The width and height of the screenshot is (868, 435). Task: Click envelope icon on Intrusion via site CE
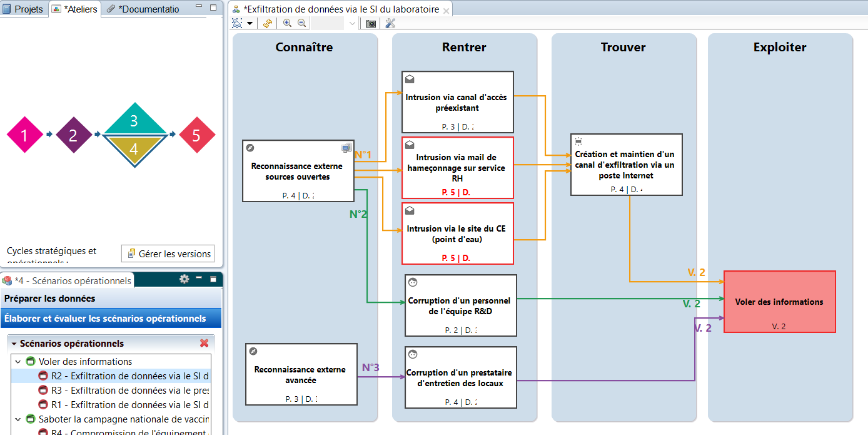(x=410, y=210)
